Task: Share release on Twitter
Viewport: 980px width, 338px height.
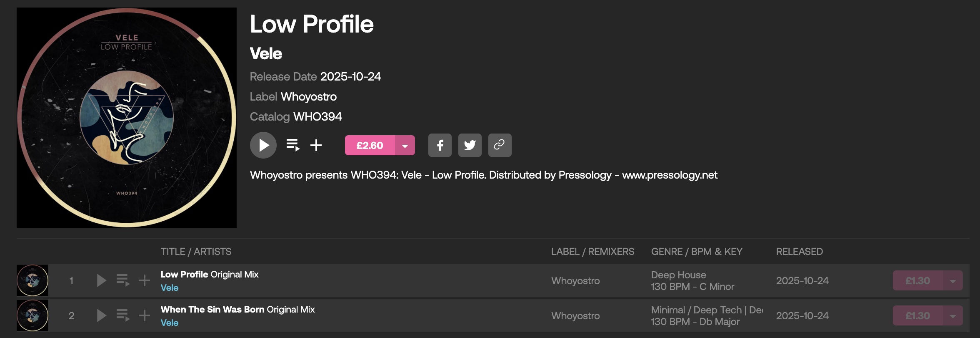Action: (x=470, y=145)
